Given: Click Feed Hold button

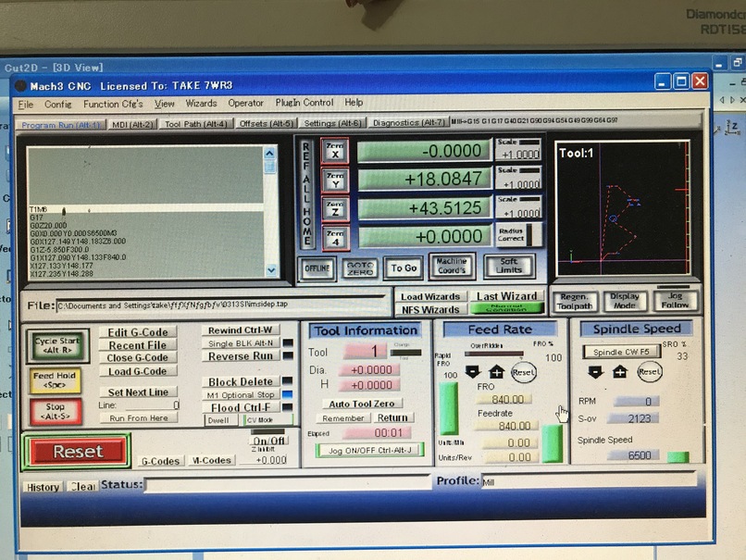Looking at the screenshot, I should pyautogui.click(x=55, y=380).
